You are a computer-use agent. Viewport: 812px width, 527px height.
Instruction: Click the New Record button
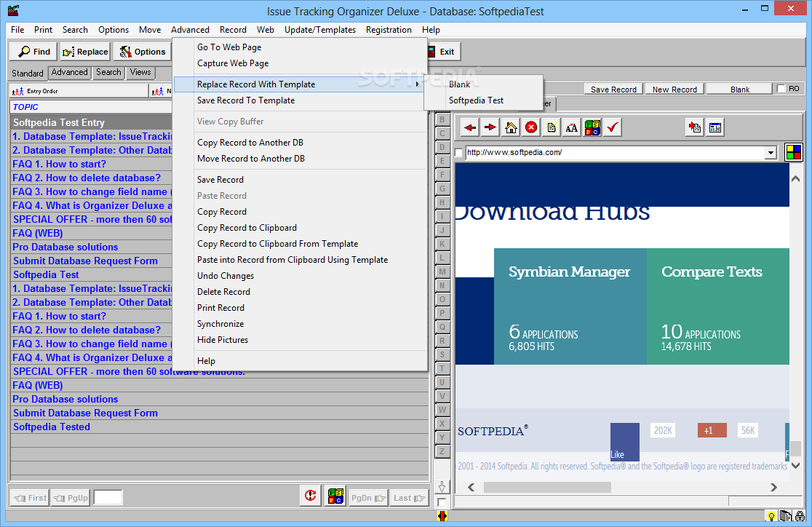tap(674, 89)
